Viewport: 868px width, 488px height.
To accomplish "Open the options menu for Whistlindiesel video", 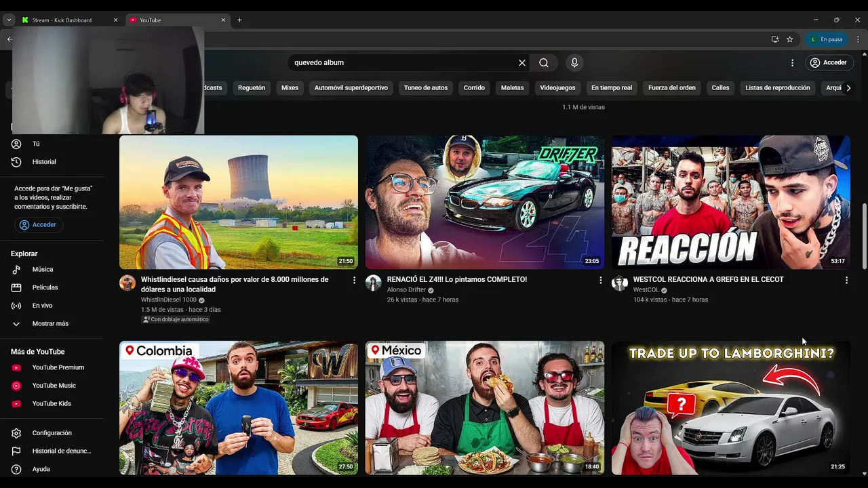I will click(x=354, y=280).
